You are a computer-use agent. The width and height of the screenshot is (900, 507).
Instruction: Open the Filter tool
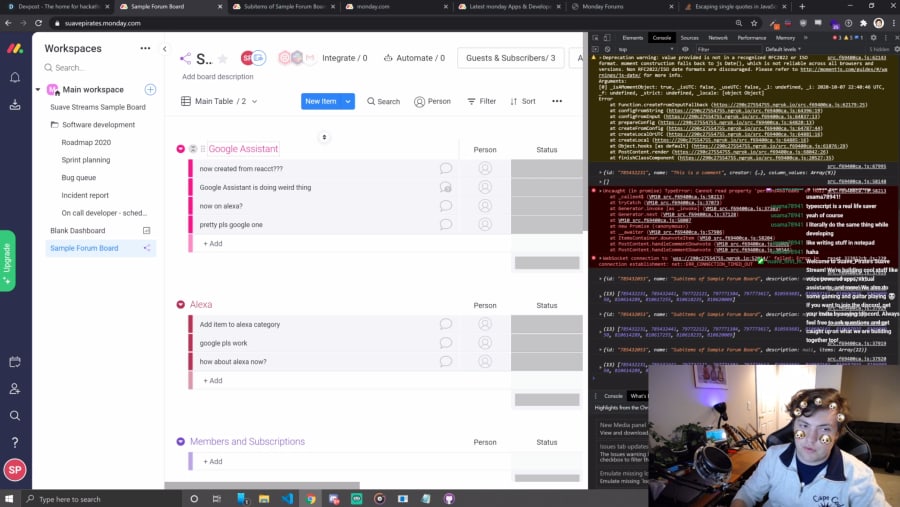click(x=481, y=102)
